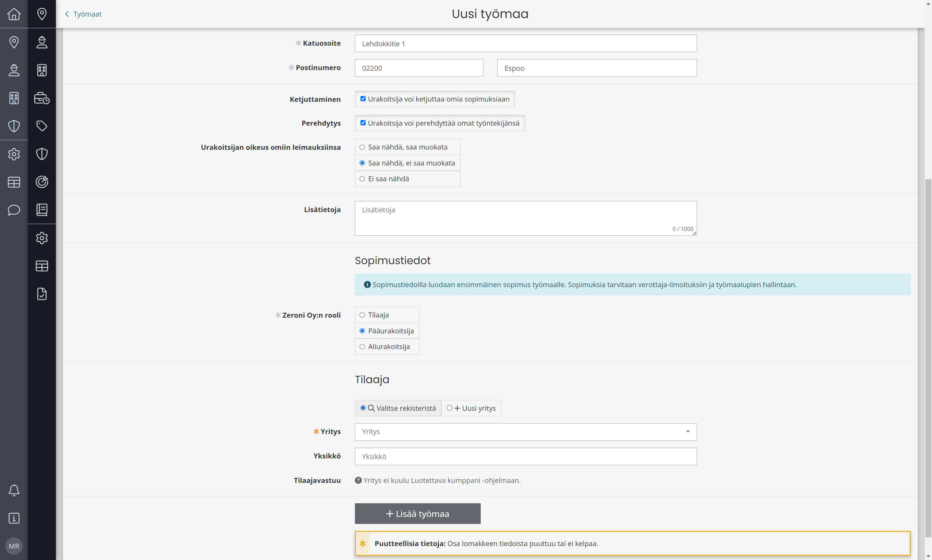
Task: Click the MR user avatar
Action: click(14, 546)
